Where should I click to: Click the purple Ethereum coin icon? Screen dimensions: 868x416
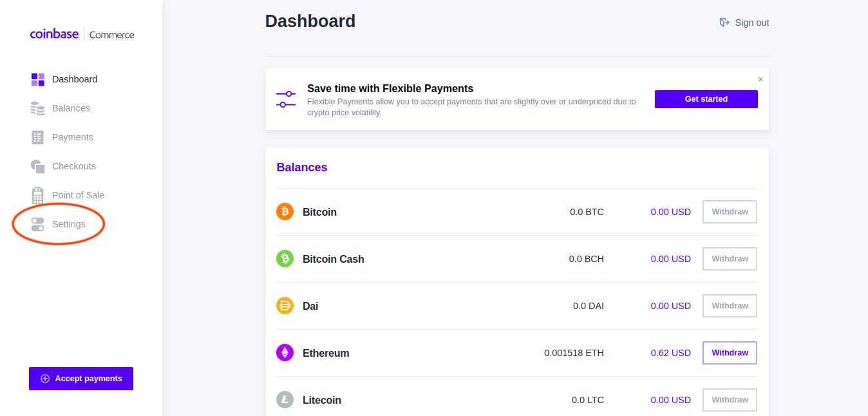[285, 353]
